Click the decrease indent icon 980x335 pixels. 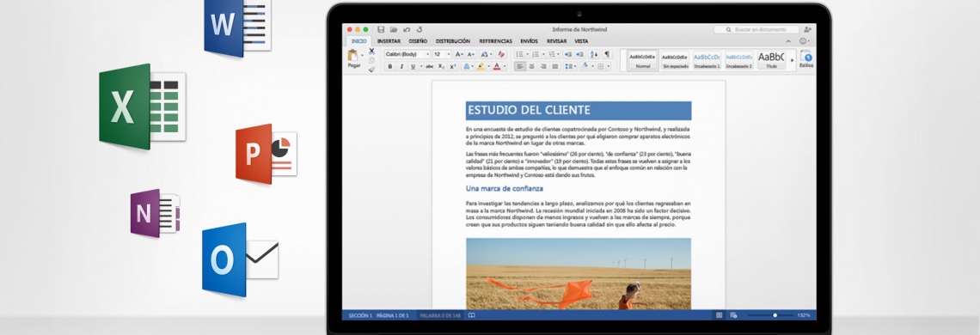567,54
